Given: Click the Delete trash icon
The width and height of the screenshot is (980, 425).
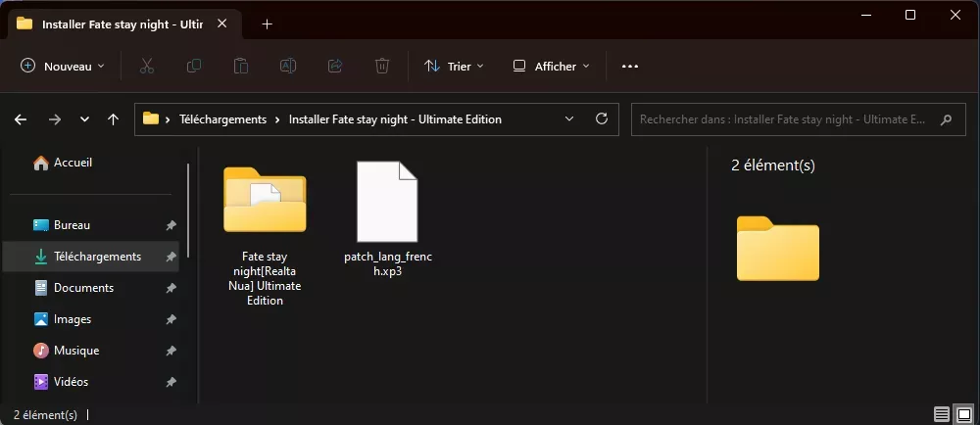Looking at the screenshot, I should [x=382, y=66].
